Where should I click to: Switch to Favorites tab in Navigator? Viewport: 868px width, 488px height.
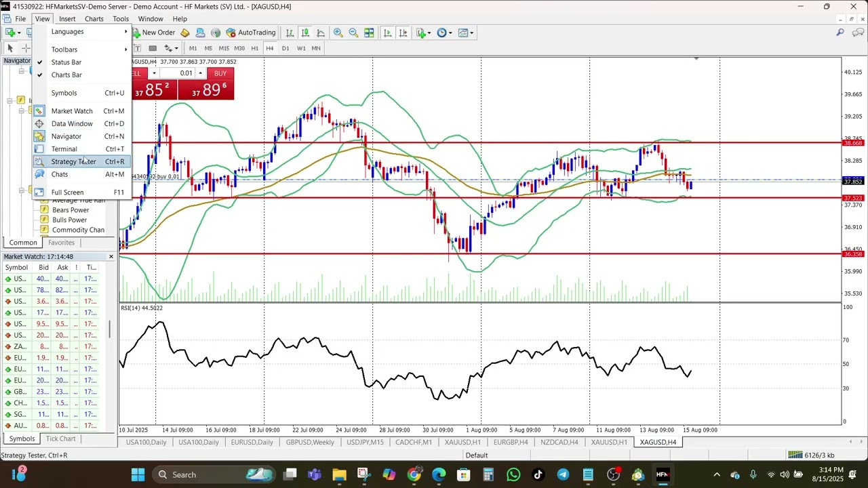pyautogui.click(x=61, y=243)
